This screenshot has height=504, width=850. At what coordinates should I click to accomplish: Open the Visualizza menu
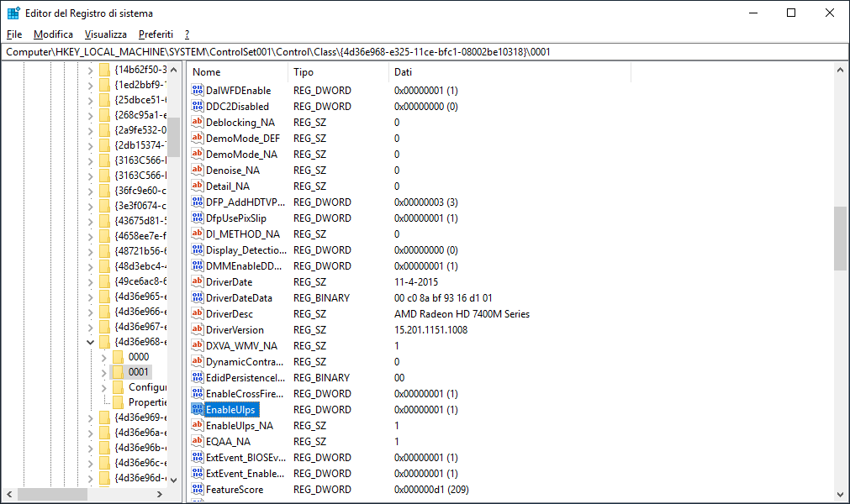coord(105,34)
